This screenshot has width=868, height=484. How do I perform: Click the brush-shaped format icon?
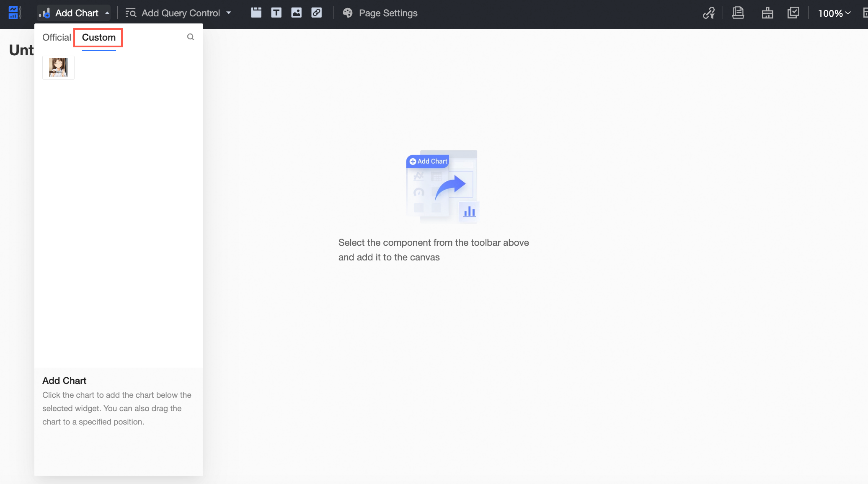pyautogui.click(x=767, y=13)
